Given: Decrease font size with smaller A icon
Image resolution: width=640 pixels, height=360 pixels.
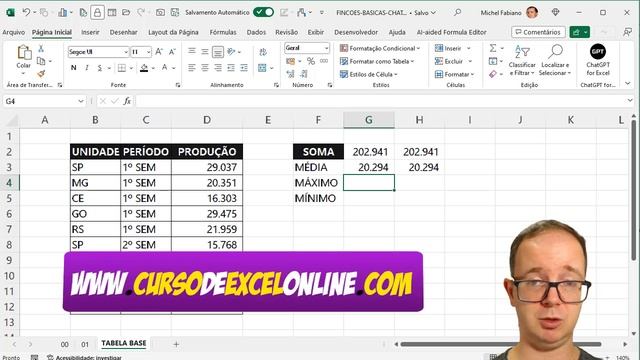Looking at the screenshot, I should point(172,52).
